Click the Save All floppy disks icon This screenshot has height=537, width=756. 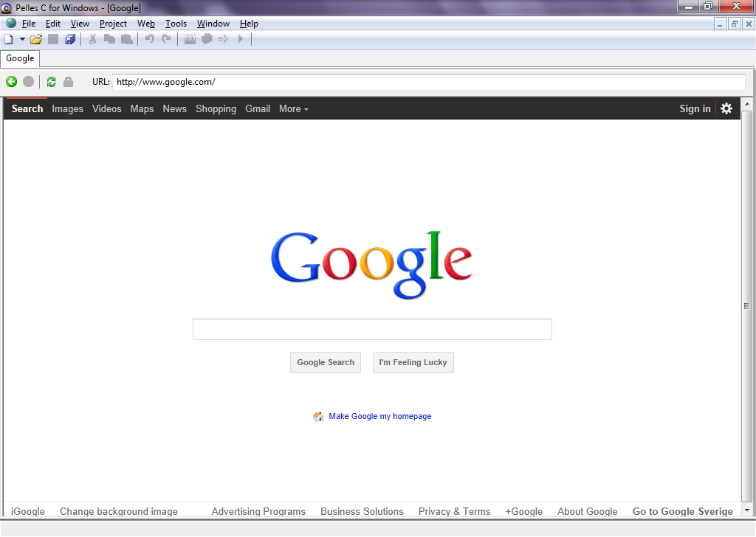70,40
